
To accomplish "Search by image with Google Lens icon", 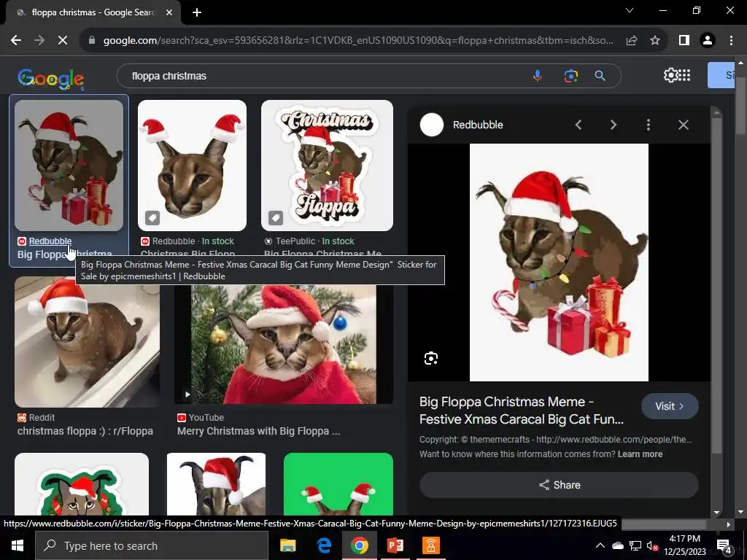I will (x=570, y=76).
